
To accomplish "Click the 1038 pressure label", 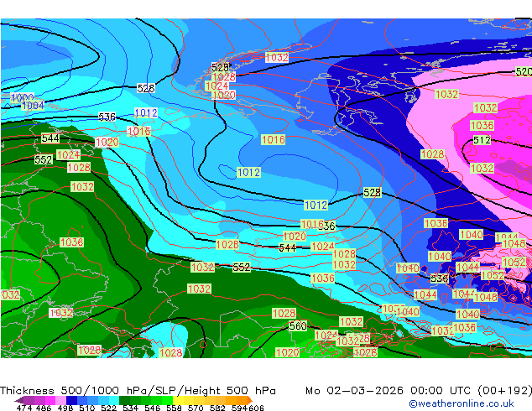I will (x=71, y=242).
